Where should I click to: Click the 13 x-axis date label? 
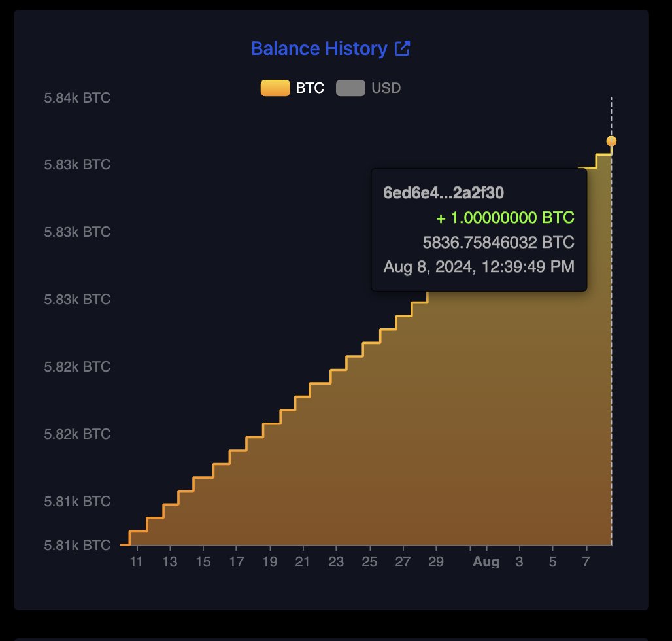pyautogui.click(x=170, y=562)
